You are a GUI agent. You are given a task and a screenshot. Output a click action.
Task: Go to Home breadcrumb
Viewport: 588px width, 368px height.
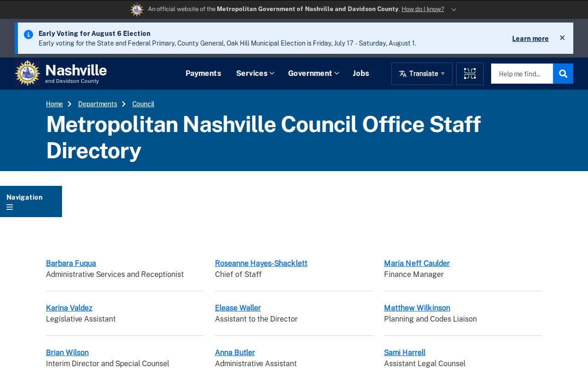pos(54,104)
